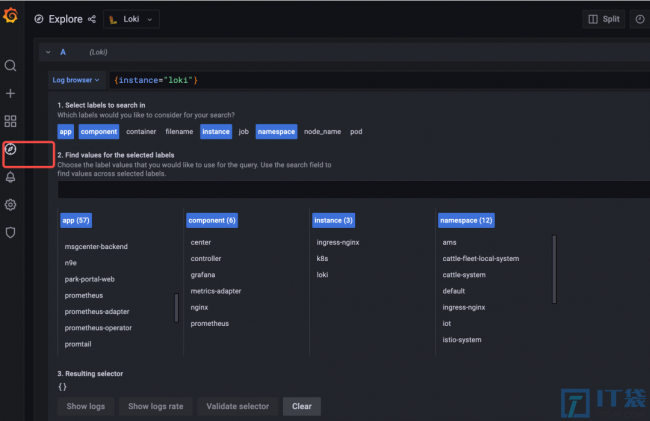Select component value grafana
The width and height of the screenshot is (650, 421).
(203, 275)
